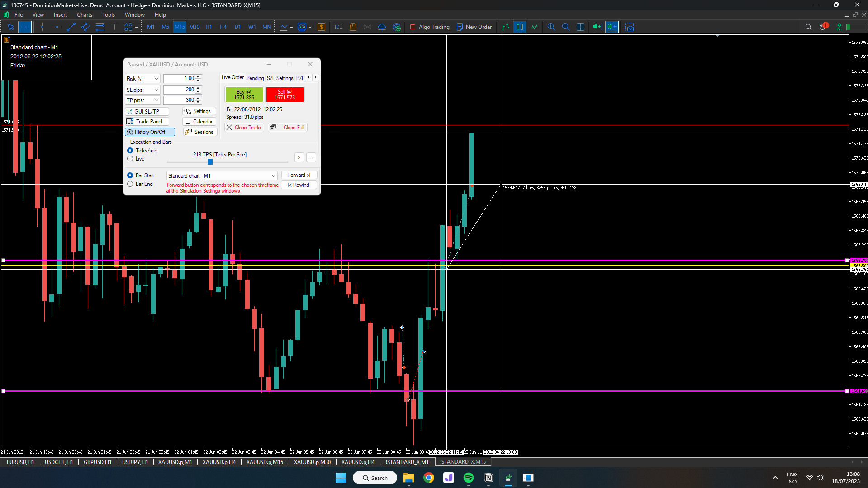Screen dimensions: 868x488
Task: Open the VPS cloud icon
Action: pos(382,27)
